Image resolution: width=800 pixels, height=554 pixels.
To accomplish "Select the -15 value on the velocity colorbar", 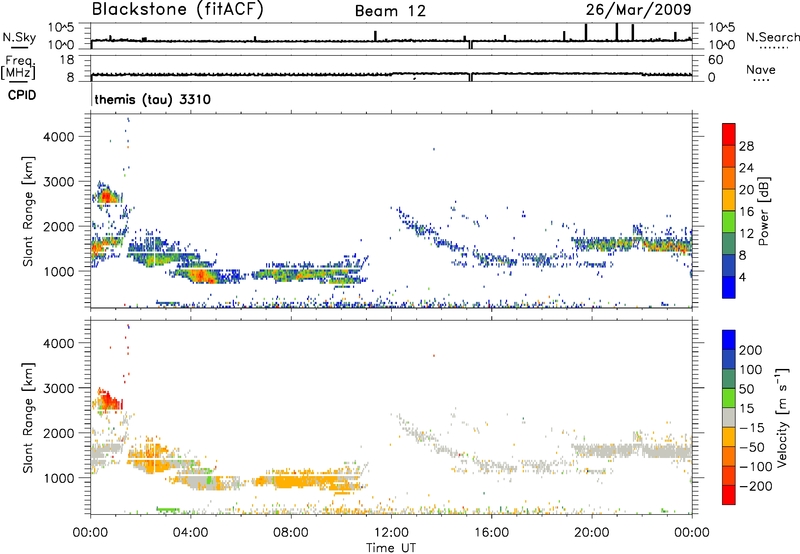I will [x=752, y=428].
